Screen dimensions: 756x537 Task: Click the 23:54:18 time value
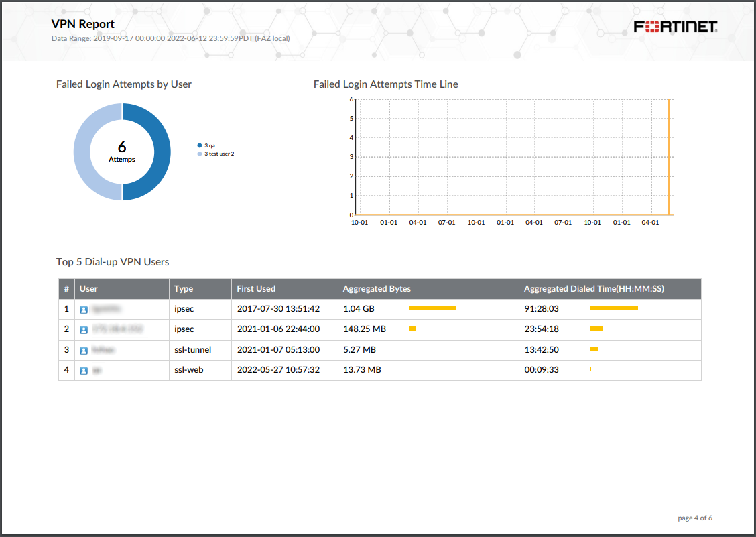[x=542, y=329]
